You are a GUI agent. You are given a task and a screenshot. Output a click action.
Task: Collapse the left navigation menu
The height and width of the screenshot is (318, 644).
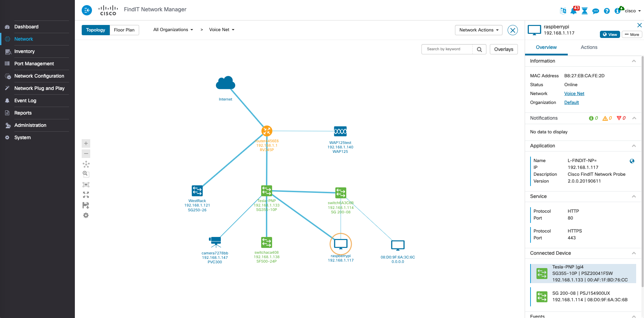87,10
